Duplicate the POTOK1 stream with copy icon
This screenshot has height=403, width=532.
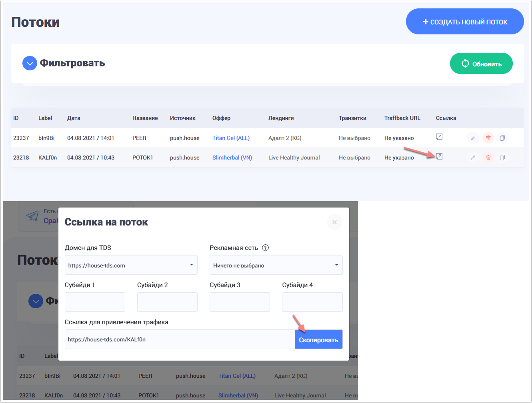pyautogui.click(x=502, y=158)
